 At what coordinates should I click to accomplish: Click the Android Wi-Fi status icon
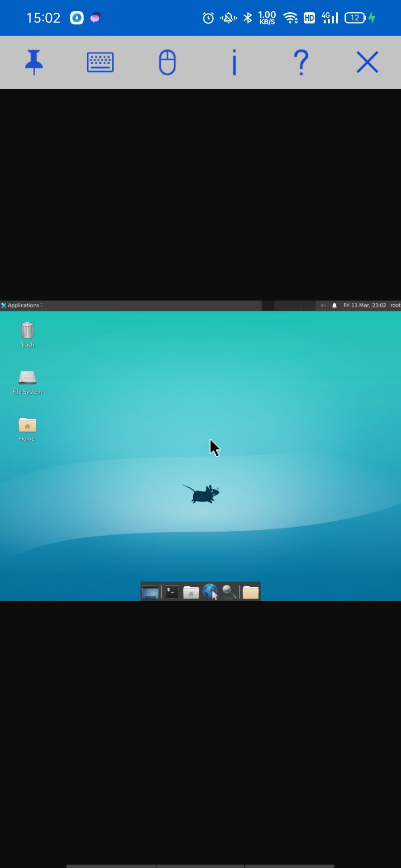pyautogui.click(x=290, y=18)
